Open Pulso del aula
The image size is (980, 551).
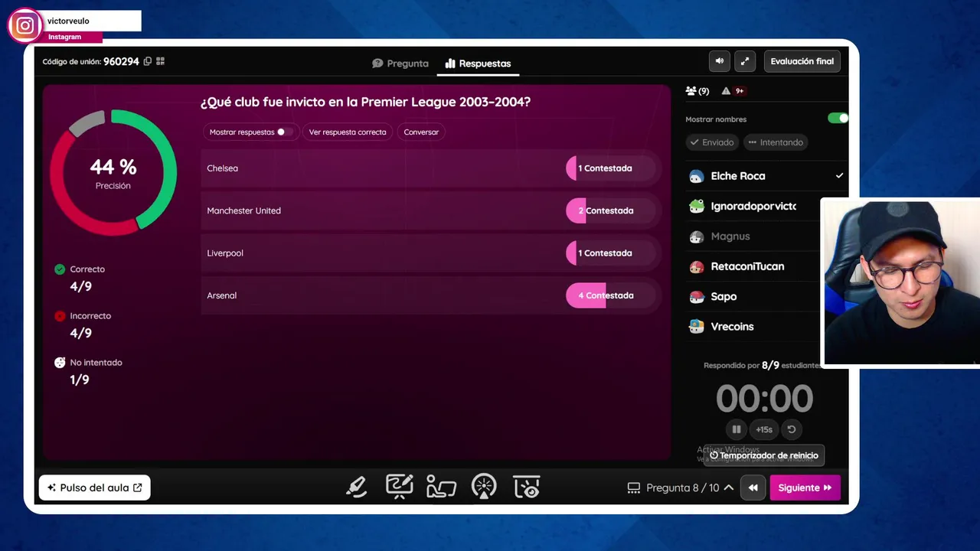click(x=95, y=487)
